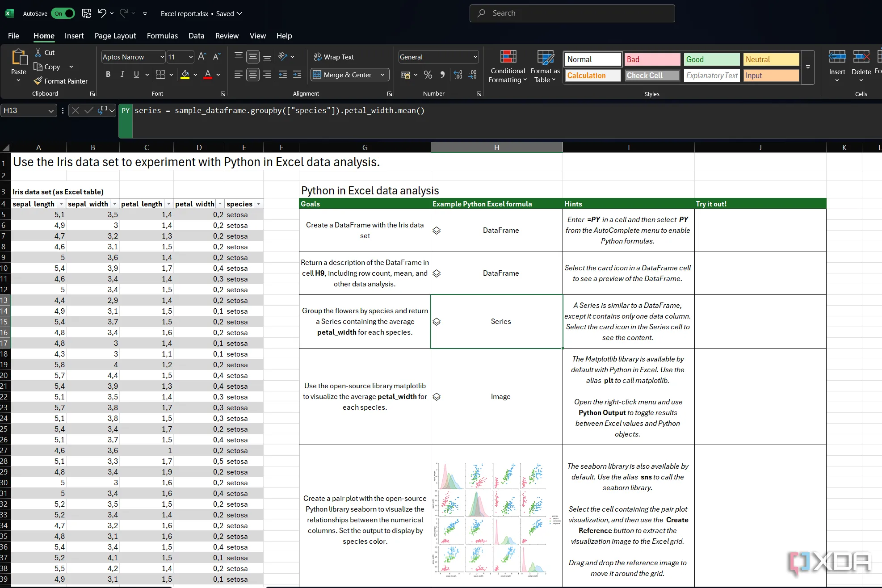Click the red Font Color swatch
This screenshot has width=882, height=588.
pyautogui.click(x=207, y=74)
